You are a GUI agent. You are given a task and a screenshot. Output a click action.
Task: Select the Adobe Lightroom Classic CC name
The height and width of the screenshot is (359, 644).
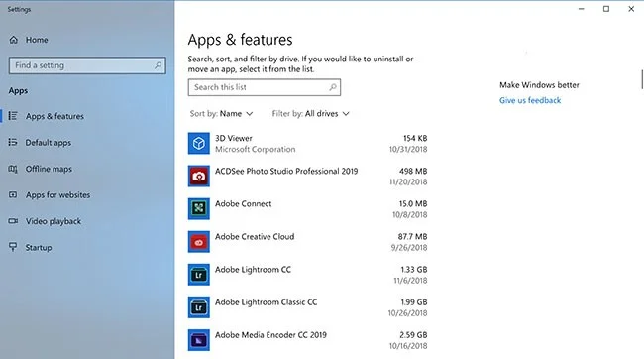[267, 302]
